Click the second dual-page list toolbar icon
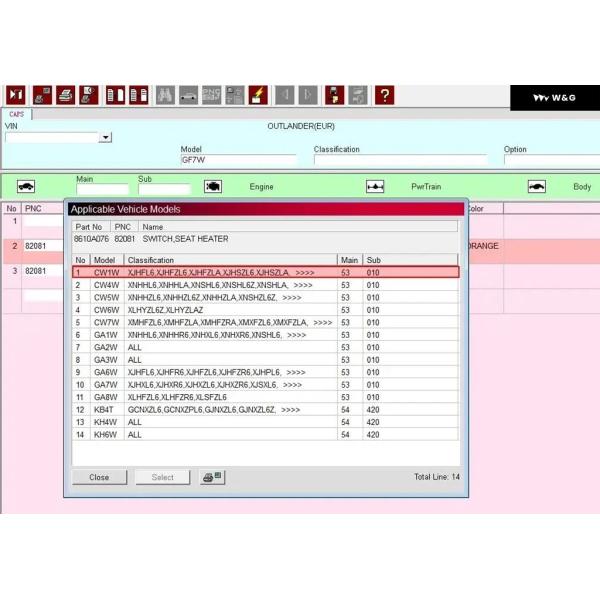This screenshot has height=600, width=600. [x=139, y=95]
